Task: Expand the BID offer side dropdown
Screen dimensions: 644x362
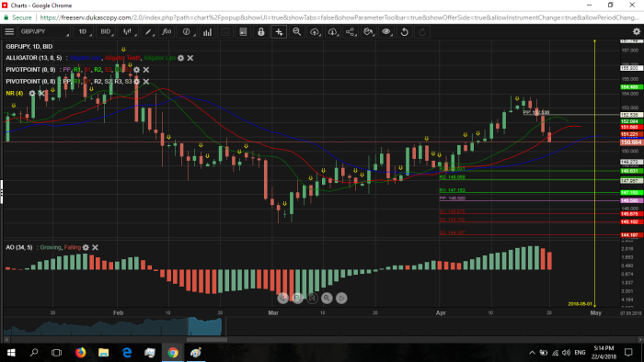Action: (x=107, y=31)
